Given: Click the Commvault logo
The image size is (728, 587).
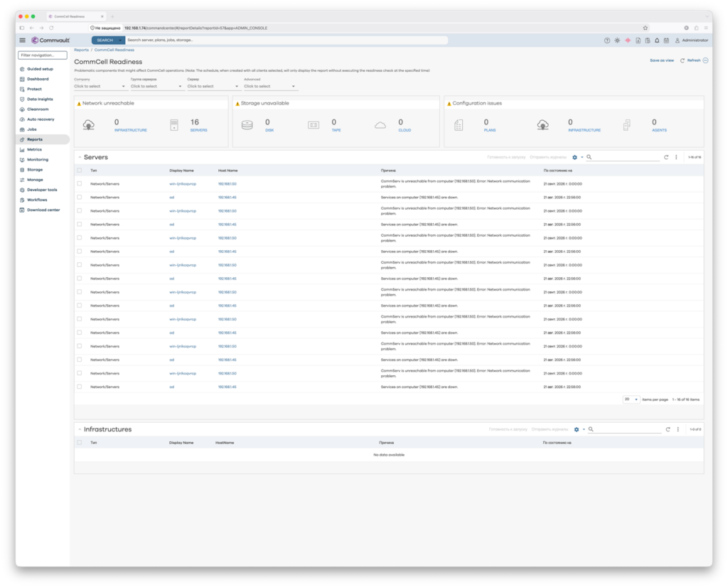Looking at the screenshot, I should click(x=50, y=41).
